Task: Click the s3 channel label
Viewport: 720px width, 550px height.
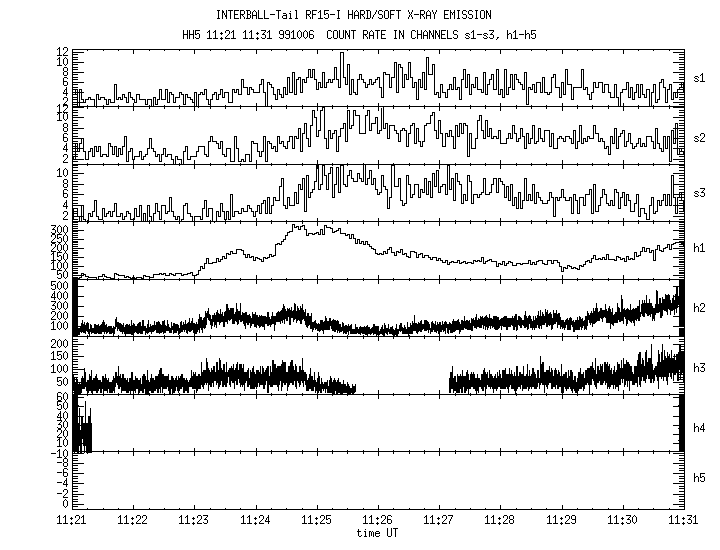Action: (x=699, y=193)
